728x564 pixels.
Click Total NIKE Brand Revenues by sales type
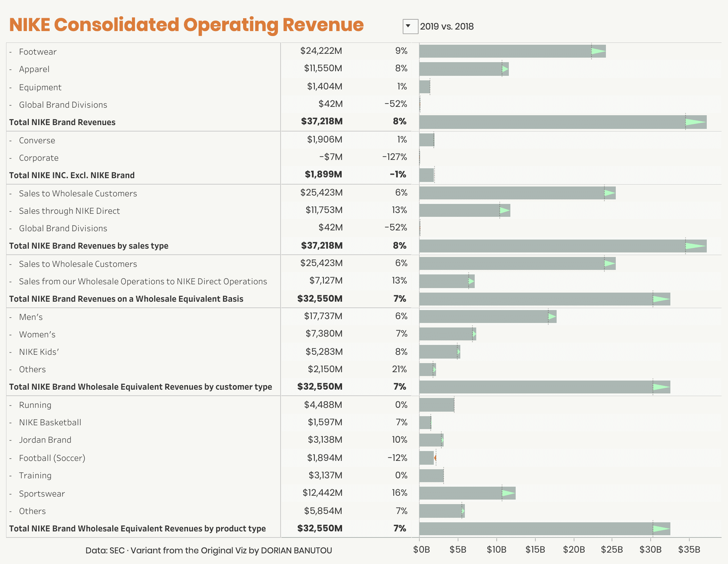(x=89, y=246)
